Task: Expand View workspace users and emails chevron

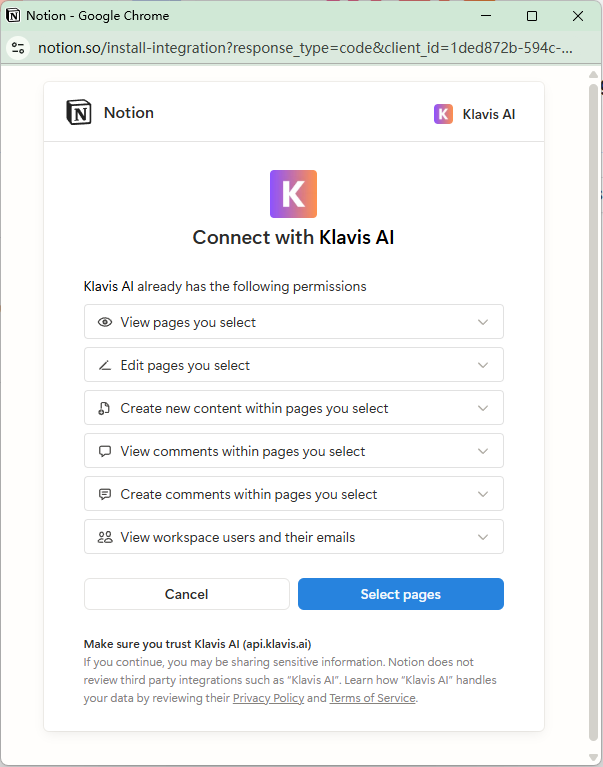Action: tap(483, 537)
